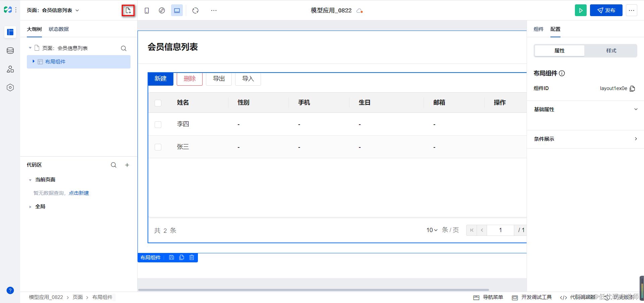Click the cloud save status icon
The height and width of the screenshot is (303, 644).
point(360,10)
